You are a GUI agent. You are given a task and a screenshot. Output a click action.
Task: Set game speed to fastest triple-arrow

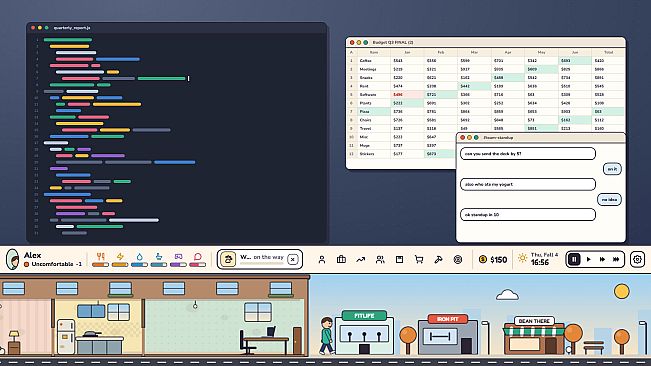(x=616, y=259)
